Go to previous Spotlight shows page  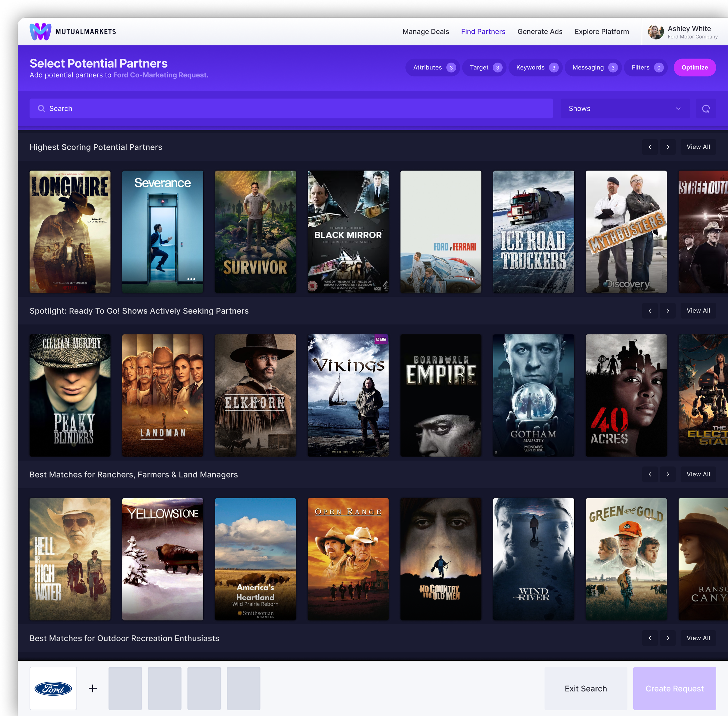(x=650, y=311)
